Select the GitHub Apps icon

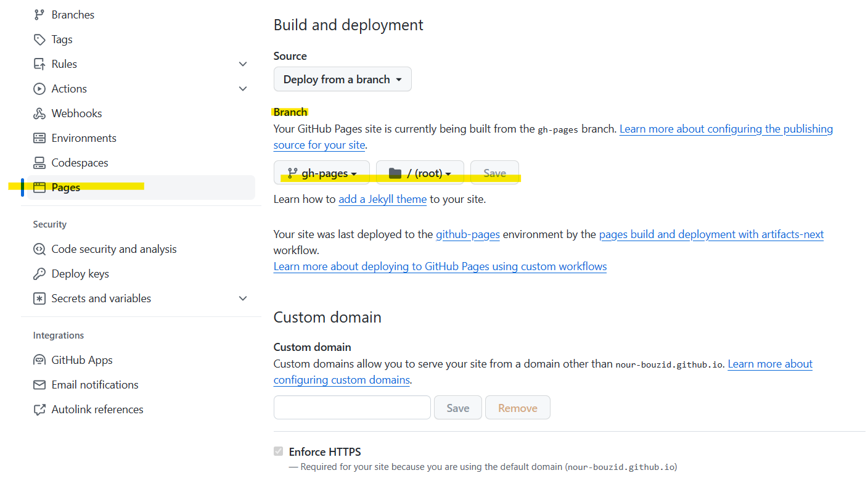point(39,360)
